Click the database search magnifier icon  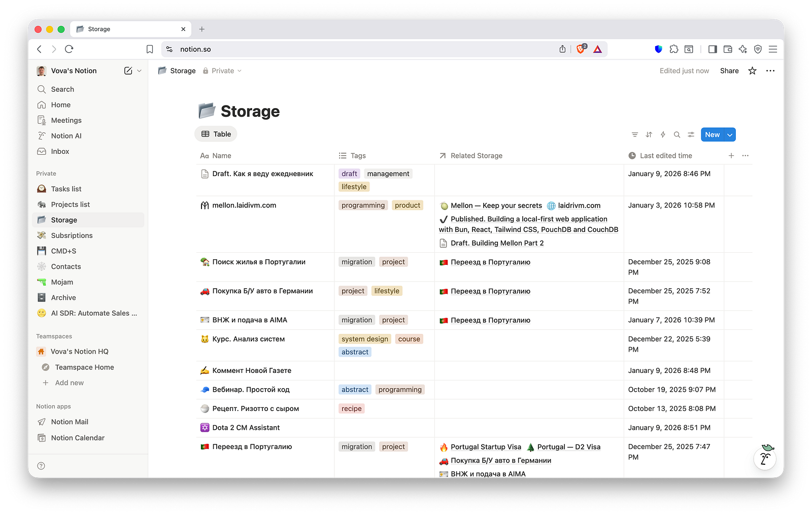pos(676,134)
